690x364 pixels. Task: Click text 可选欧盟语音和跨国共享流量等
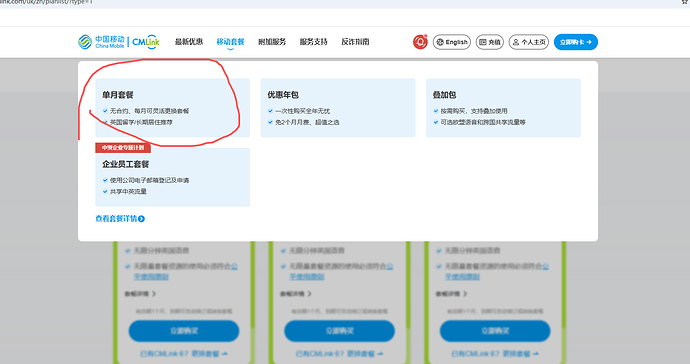click(483, 122)
